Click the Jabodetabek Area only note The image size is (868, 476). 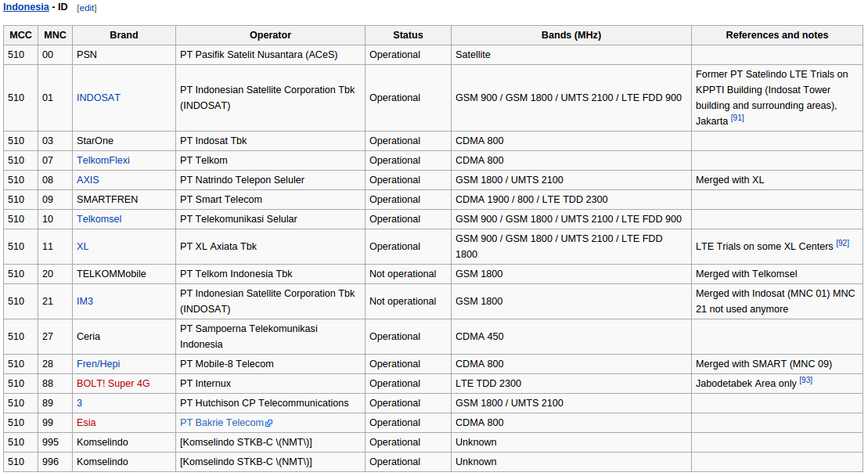click(x=777, y=384)
